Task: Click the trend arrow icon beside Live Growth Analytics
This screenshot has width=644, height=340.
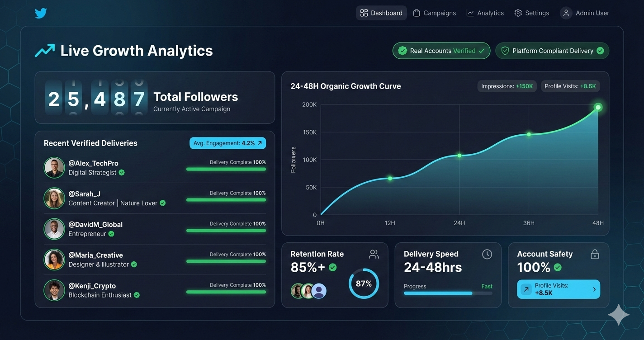Action: click(45, 51)
